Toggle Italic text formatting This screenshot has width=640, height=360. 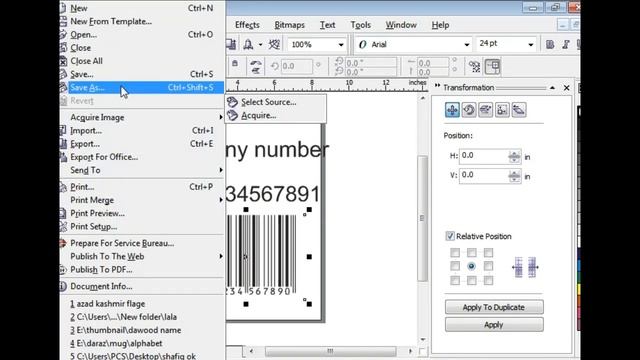(566, 44)
